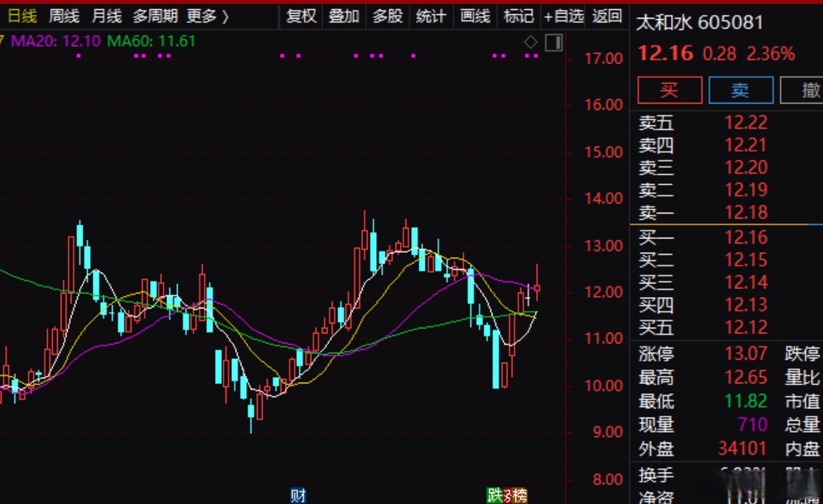Click the red 买 buy button
This screenshot has height=504, width=823.
[670, 89]
